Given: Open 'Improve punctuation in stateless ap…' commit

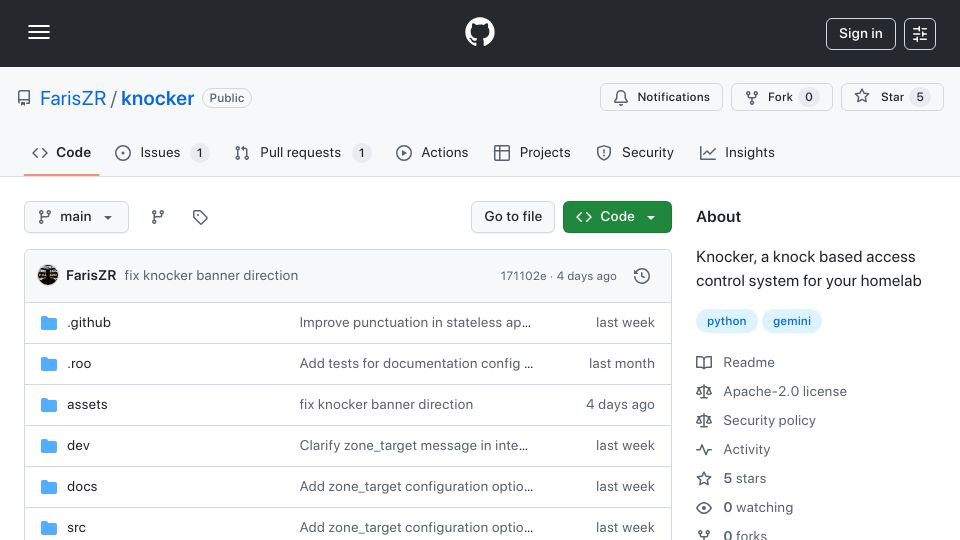Looking at the screenshot, I should (x=415, y=323).
